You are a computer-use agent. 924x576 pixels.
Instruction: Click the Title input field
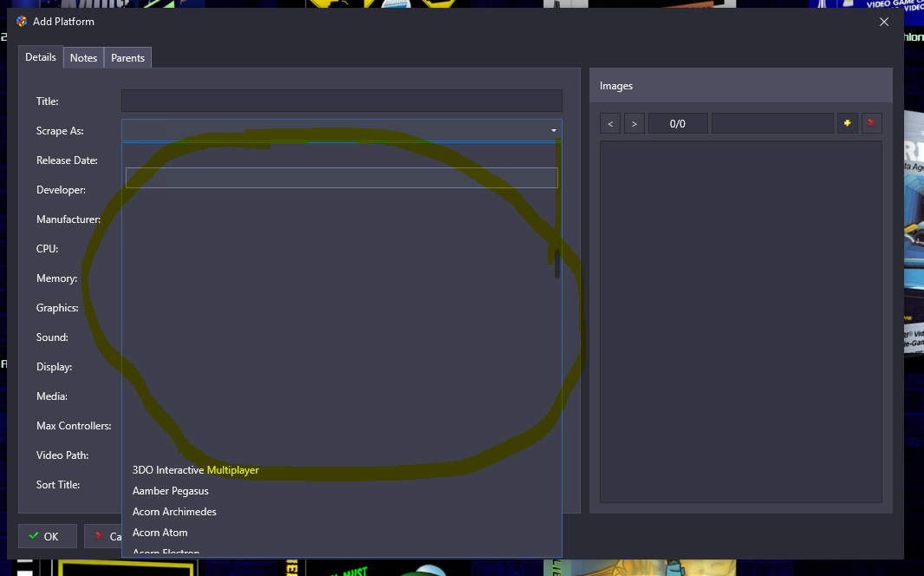point(342,101)
